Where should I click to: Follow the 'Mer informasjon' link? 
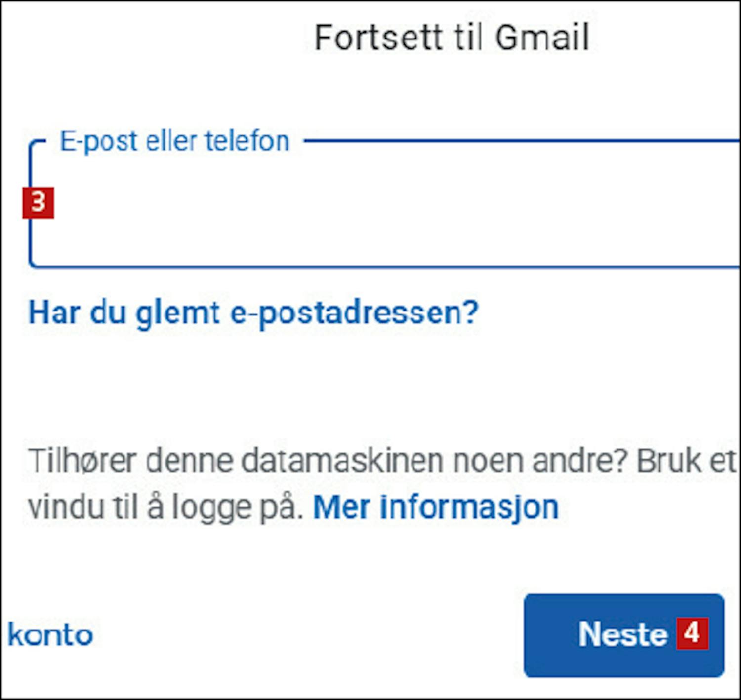[x=436, y=507]
